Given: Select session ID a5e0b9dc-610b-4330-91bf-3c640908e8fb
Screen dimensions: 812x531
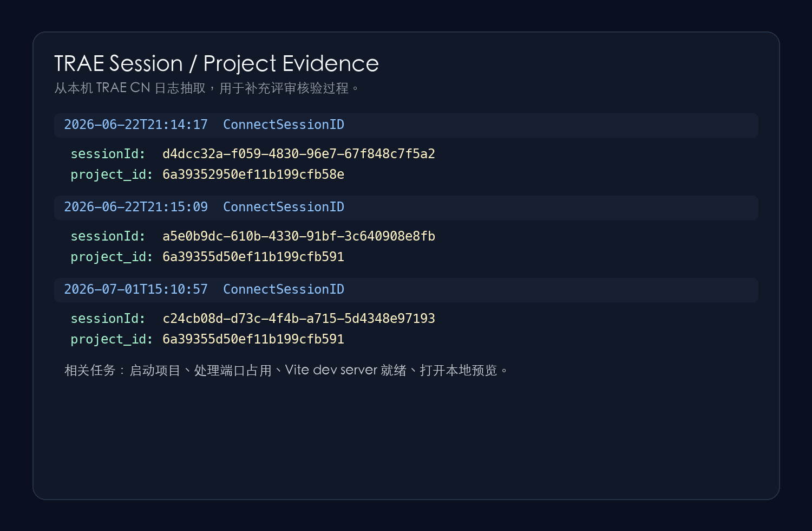Looking at the screenshot, I should coord(299,236).
